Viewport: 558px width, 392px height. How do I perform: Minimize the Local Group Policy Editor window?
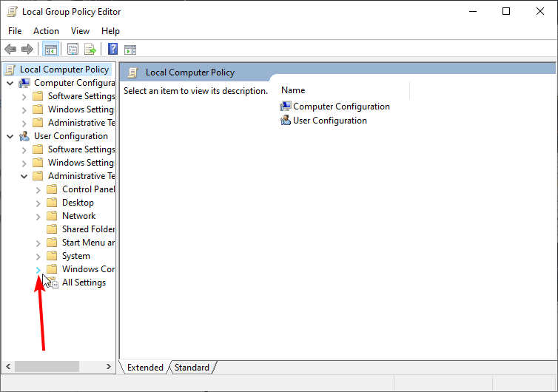(473, 11)
